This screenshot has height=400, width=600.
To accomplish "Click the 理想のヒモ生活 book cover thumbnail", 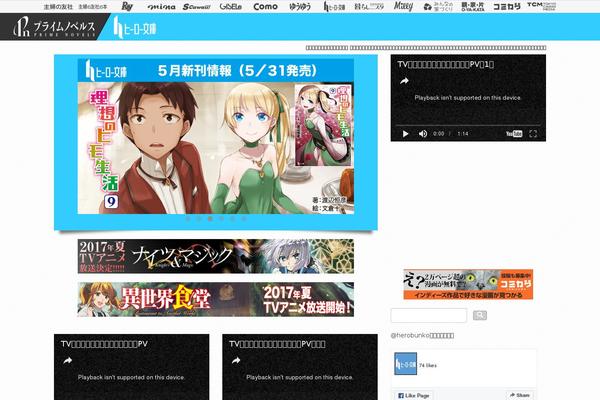I will coord(323,126).
